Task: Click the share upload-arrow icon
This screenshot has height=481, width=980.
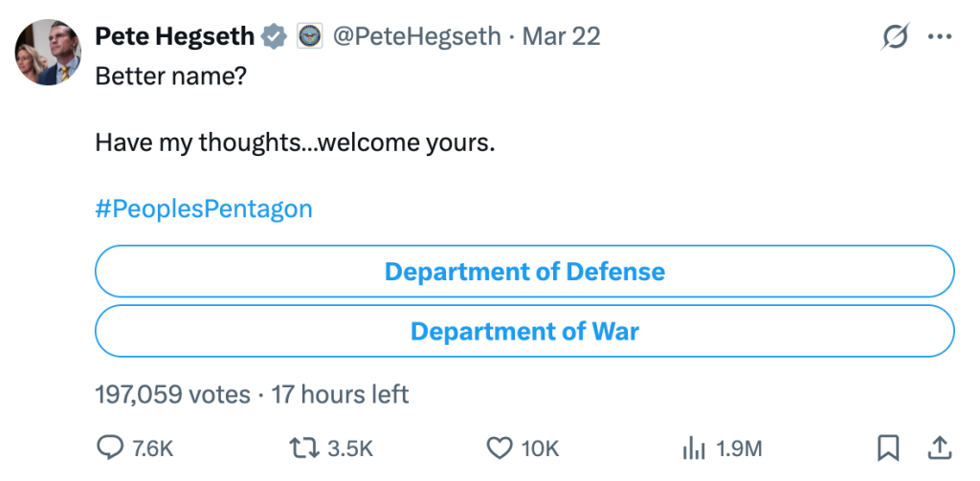Action: (939, 448)
